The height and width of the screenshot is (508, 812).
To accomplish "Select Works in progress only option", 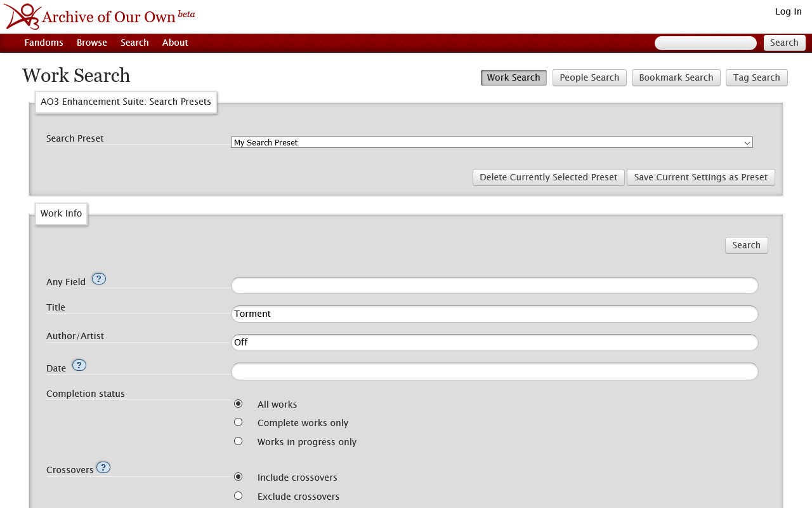I will [x=238, y=441].
